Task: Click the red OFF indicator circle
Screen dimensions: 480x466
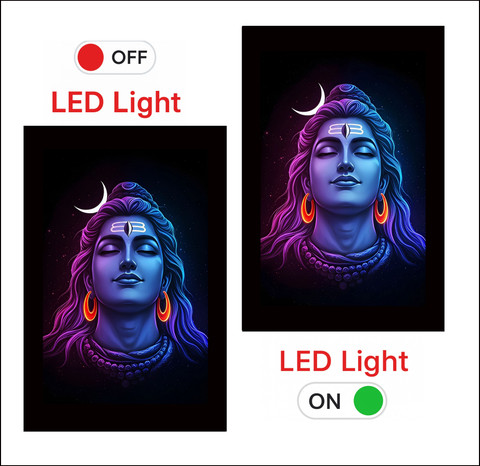Action: coord(90,57)
